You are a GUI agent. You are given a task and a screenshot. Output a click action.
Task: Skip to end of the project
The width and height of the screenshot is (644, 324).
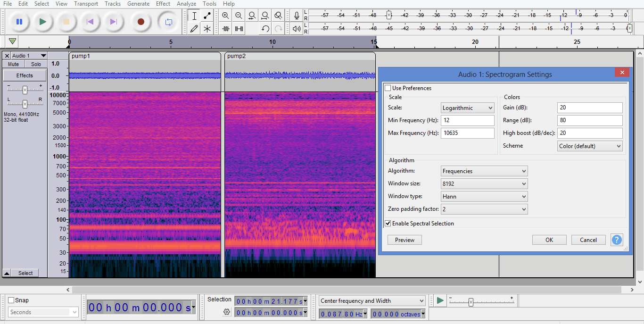pos(113,22)
